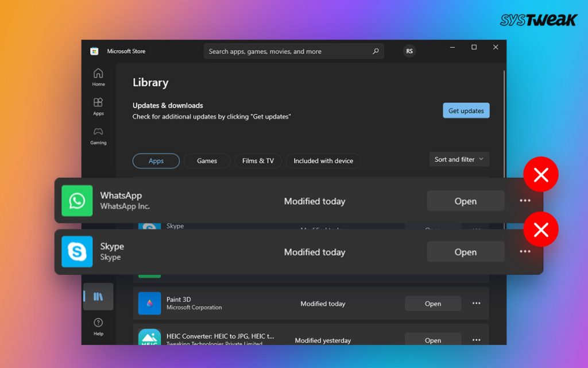Click the RS profile avatar
588x368 pixels.
click(x=409, y=51)
